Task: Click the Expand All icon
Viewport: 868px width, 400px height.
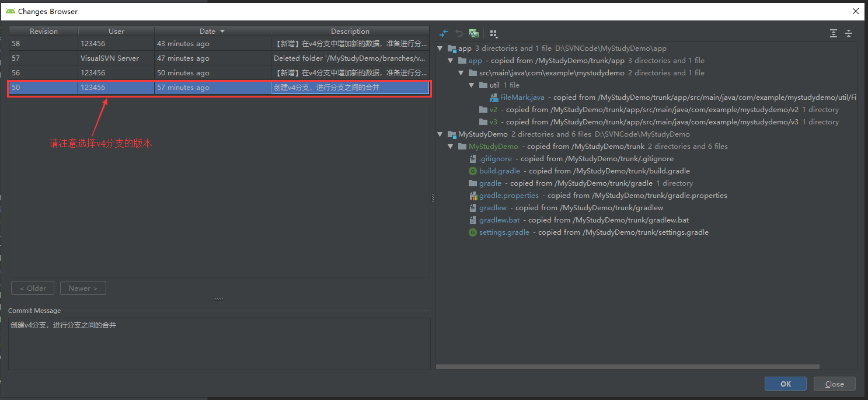Action: pos(834,33)
